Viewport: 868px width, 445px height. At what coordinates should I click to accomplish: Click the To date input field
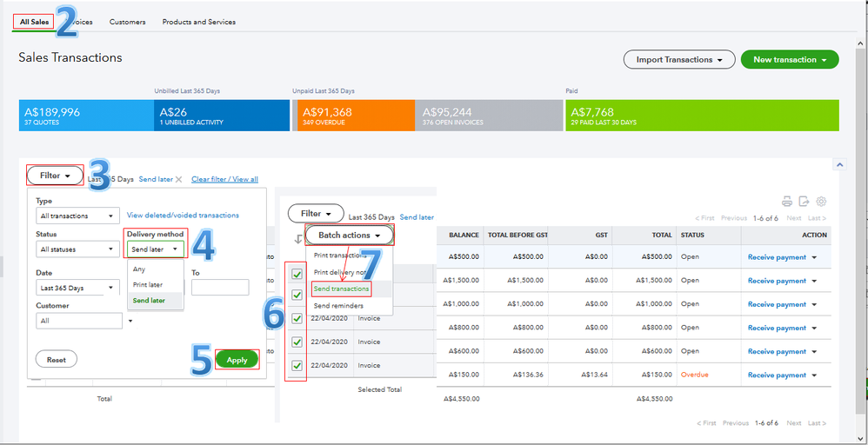coord(220,288)
